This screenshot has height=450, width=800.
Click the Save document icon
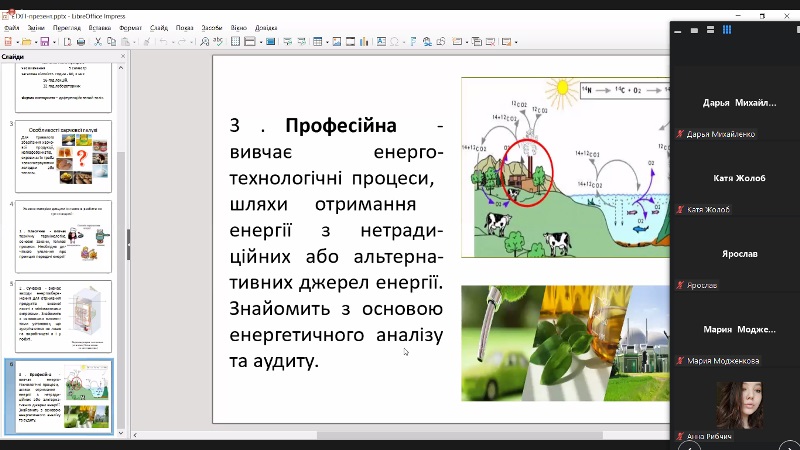pos(44,42)
